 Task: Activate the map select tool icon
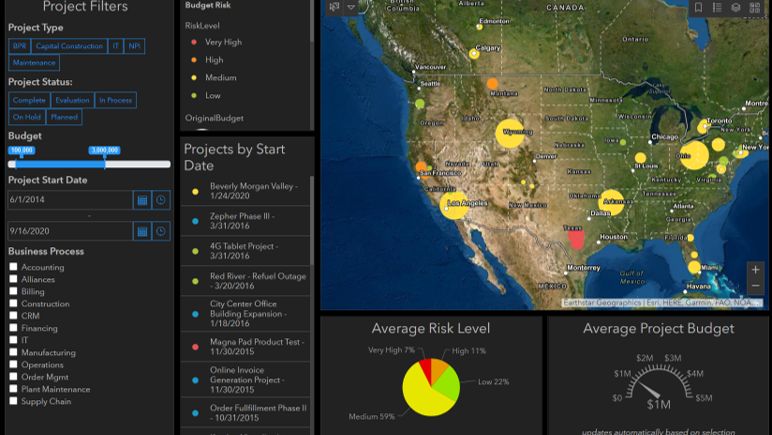pos(334,7)
